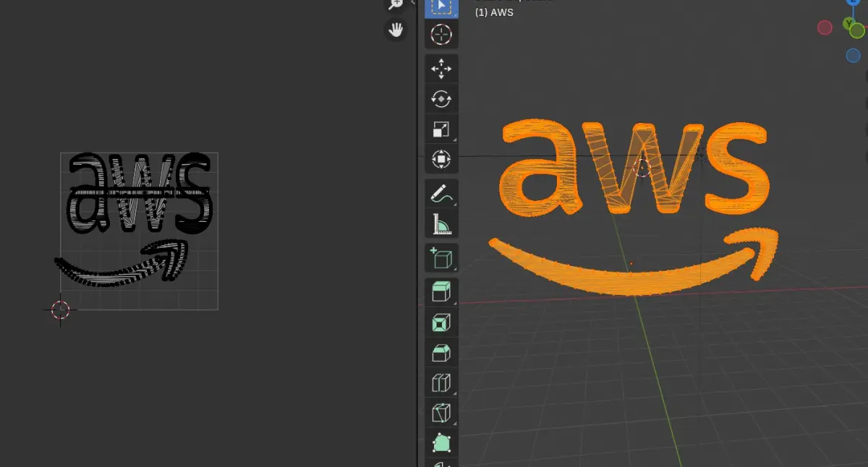
Task: Select the Poly Build tool
Action: tap(441, 442)
